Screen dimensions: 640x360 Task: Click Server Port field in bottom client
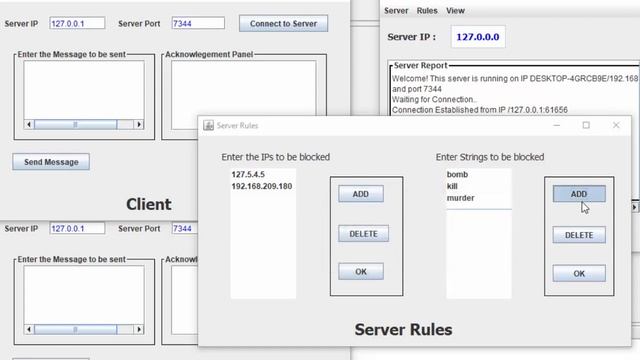coord(185,228)
